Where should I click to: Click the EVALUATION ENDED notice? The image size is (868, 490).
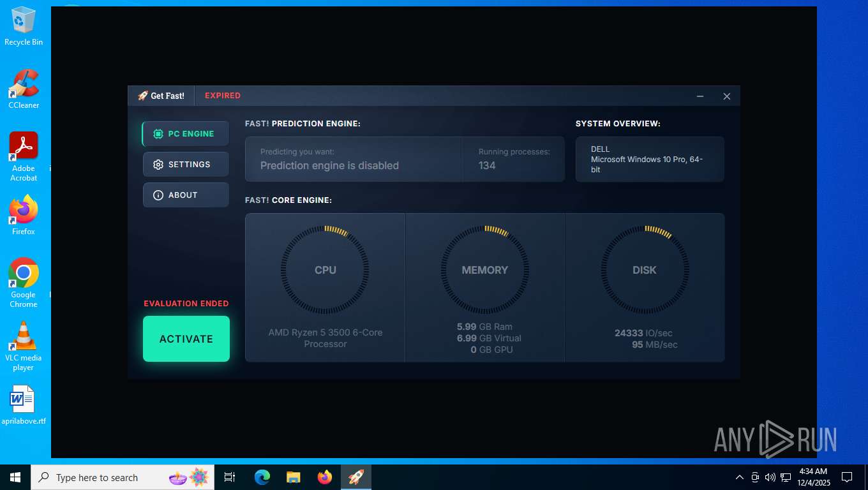pos(186,304)
